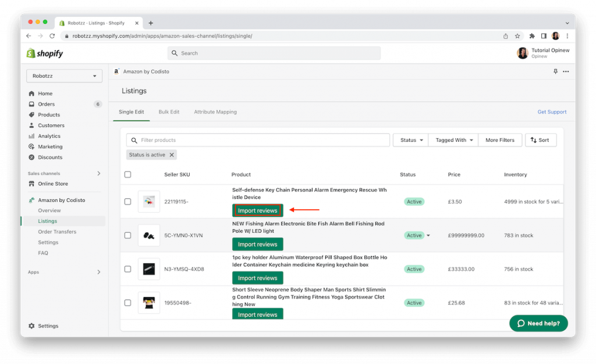The height and width of the screenshot is (364, 596).
Task: Click the Shopify admin Search field
Action: click(274, 53)
